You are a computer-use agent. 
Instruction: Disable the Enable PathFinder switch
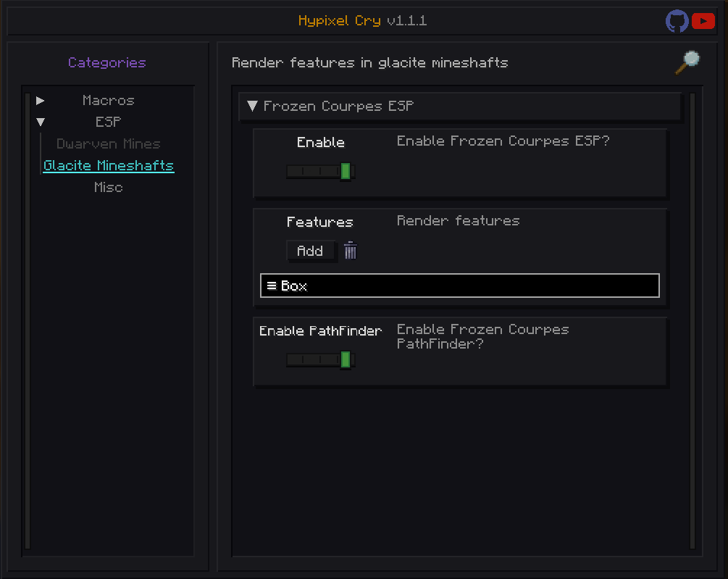tap(320, 359)
